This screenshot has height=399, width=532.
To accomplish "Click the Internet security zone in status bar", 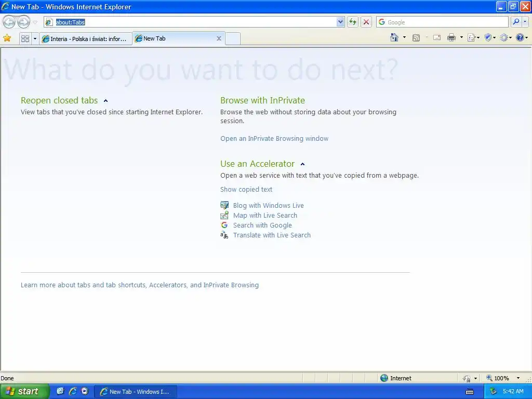I will pos(395,378).
